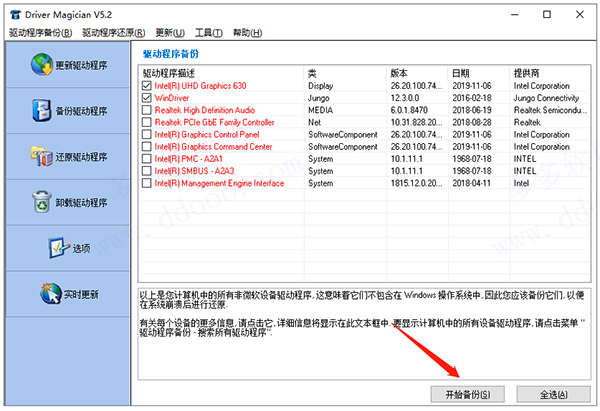
Task: Click the Update Drivers globe icon (更新驱动程序)
Action: tap(41, 65)
